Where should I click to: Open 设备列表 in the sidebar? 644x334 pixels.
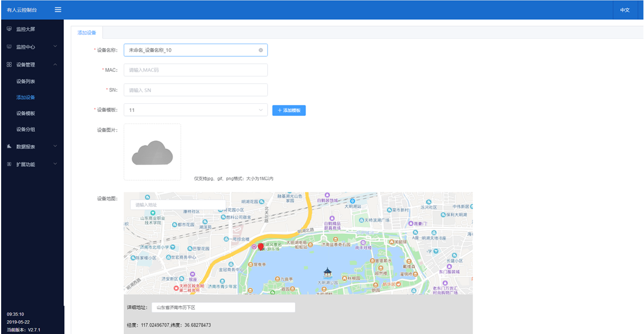(x=26, y=81)
